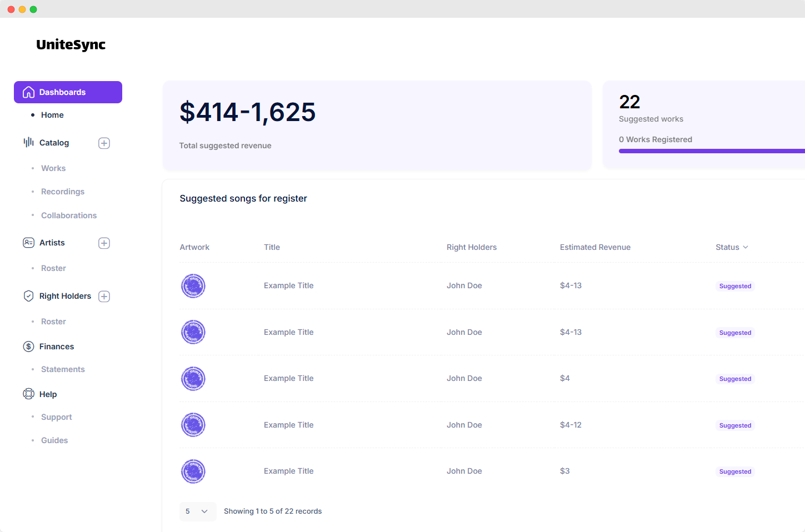Click the plus icon beside Artists
This screenshot has height=532, width=805.
coord(104,243)
